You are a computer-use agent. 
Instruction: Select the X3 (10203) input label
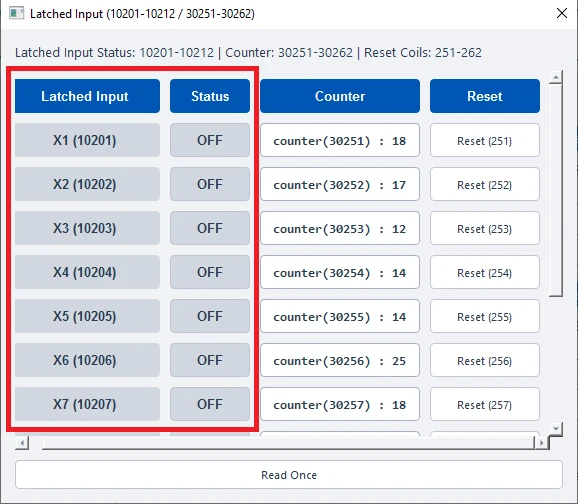(88, 228)
